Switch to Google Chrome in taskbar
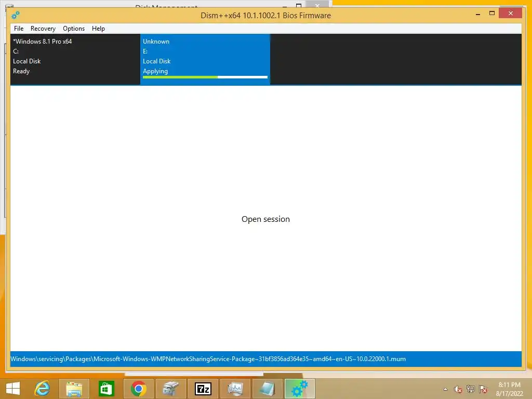 click(x=138, y=389)
